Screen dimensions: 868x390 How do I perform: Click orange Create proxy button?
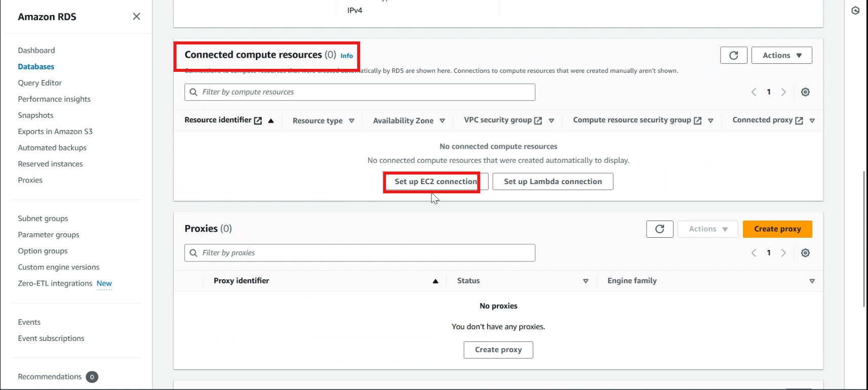(x=777, y=229)
